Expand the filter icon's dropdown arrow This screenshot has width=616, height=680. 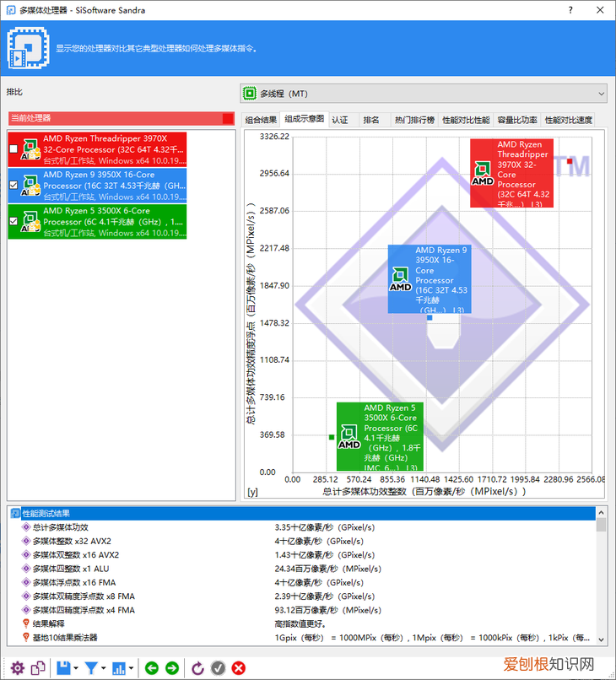(104, 669)
